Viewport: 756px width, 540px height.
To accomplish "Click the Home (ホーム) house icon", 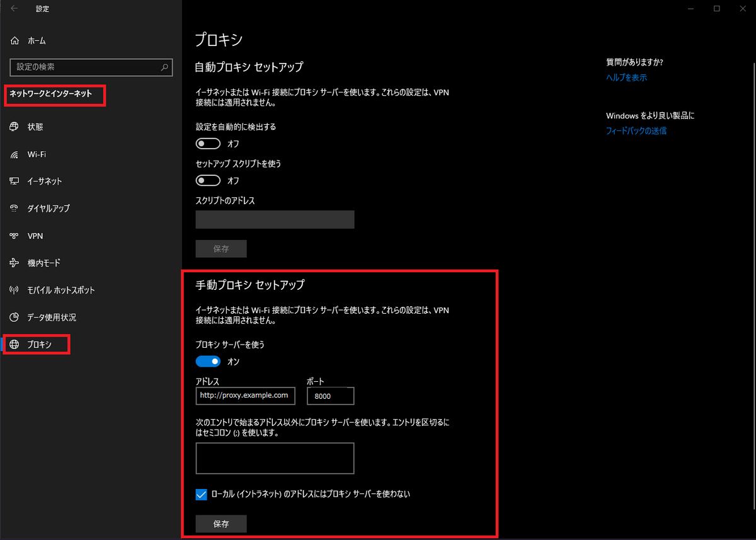I will tap(15, 41).
